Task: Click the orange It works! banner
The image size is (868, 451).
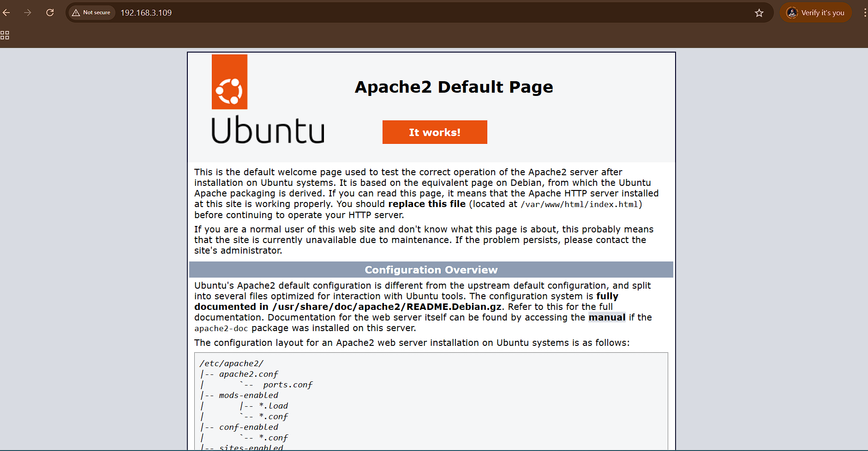Action: [435, 132]
